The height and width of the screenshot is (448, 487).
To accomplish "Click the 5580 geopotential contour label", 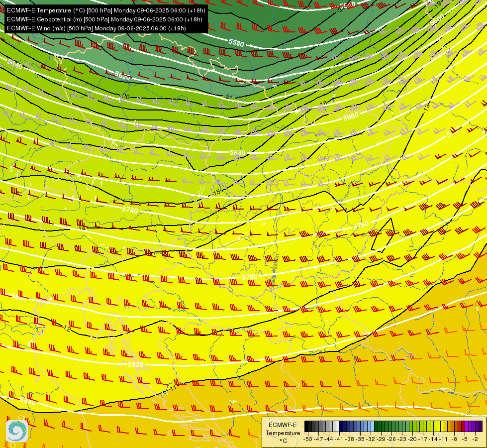I will [x=236, y=43].
